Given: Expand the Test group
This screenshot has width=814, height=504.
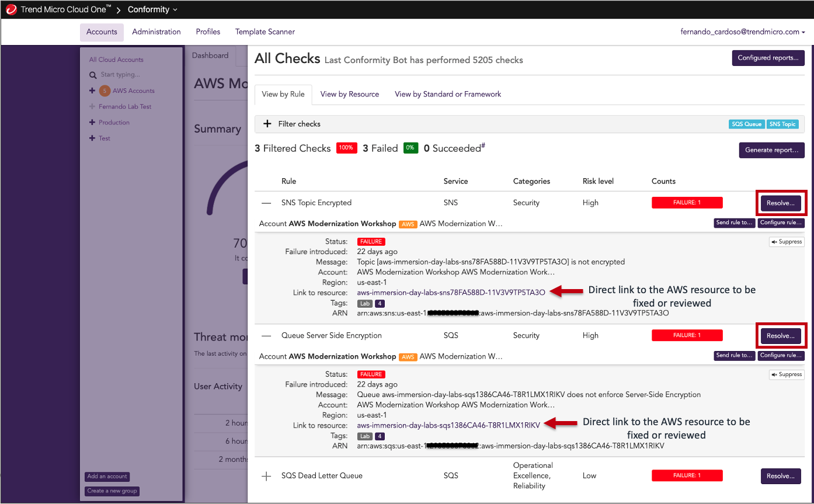Looking at the screenshot, I should point(92,138).
